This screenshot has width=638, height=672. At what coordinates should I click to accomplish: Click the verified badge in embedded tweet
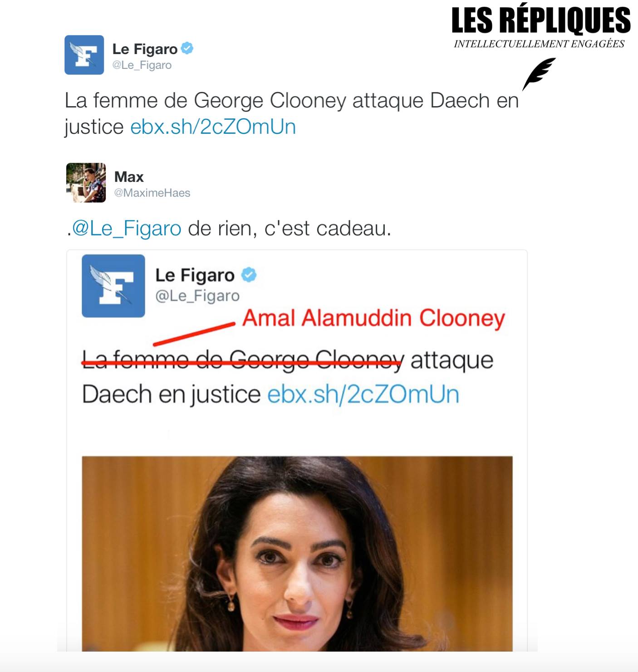coord(249,275)
